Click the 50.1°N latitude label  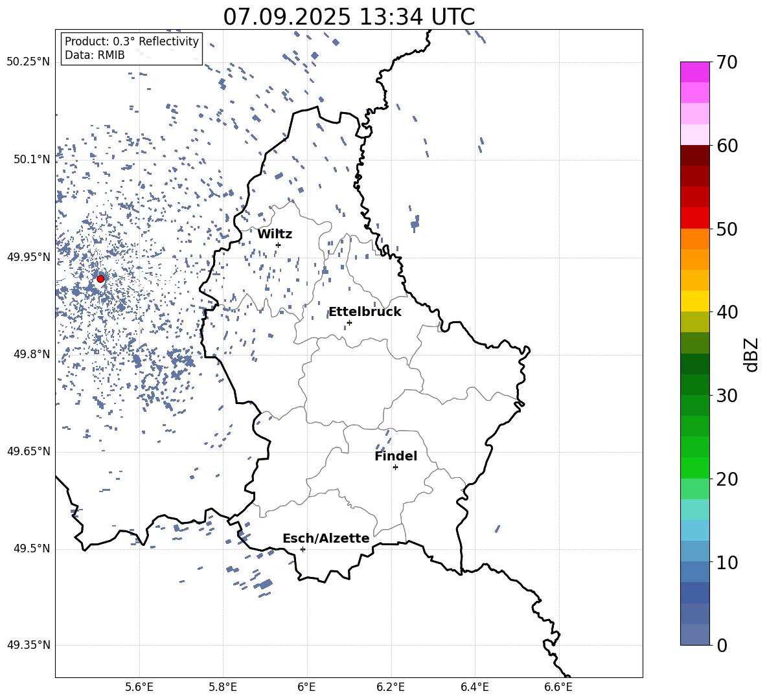(x=32, y=160)
